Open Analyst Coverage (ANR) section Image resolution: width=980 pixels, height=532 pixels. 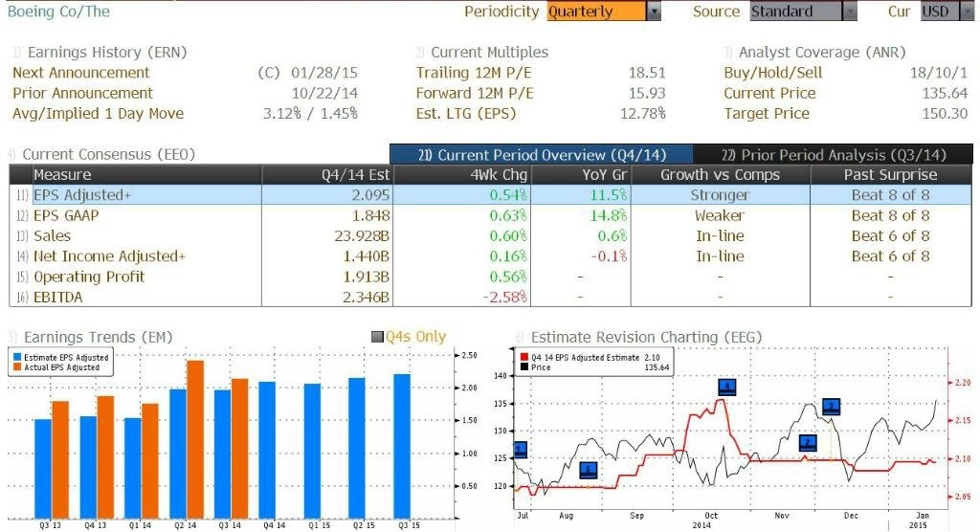pos(822,53)
